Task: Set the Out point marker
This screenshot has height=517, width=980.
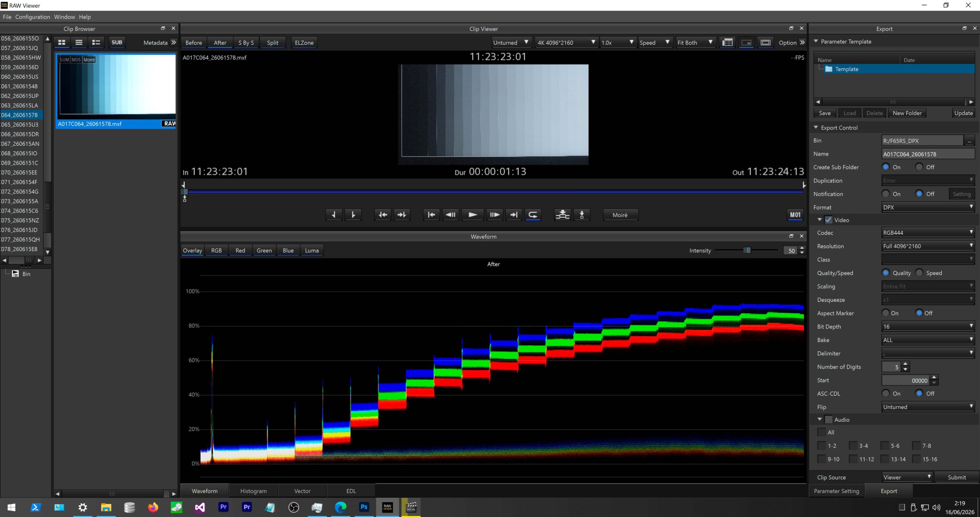Action: coord(353,215)
